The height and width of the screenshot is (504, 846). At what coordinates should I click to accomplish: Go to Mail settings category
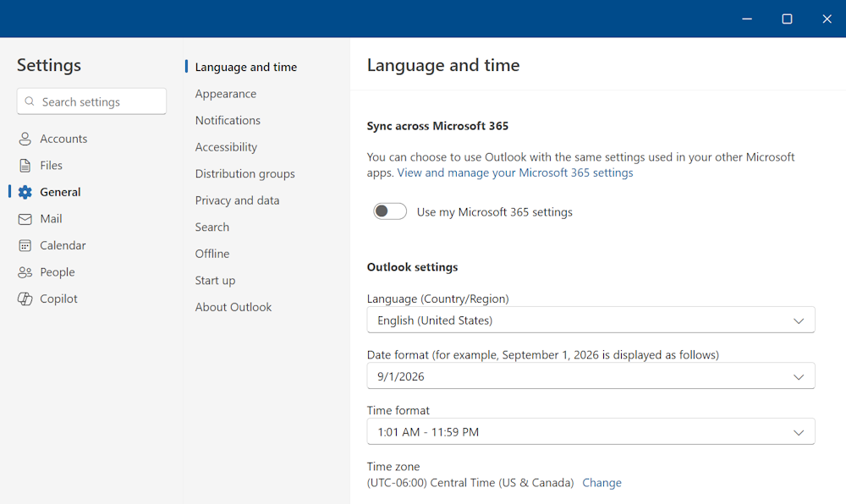51,219
